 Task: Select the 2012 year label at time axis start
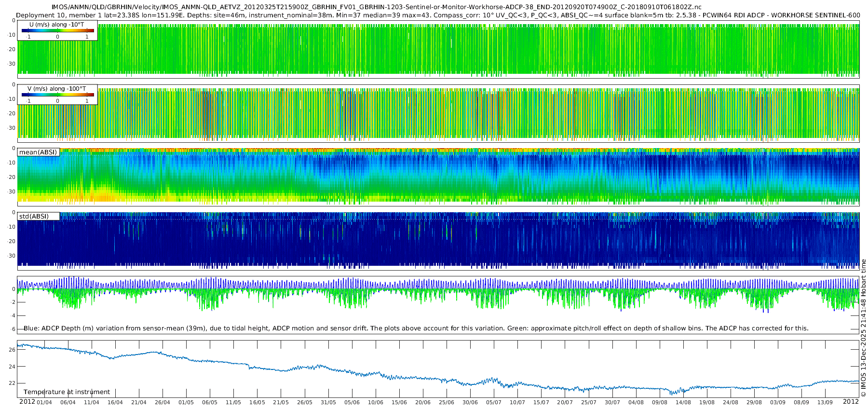(27, 402)
